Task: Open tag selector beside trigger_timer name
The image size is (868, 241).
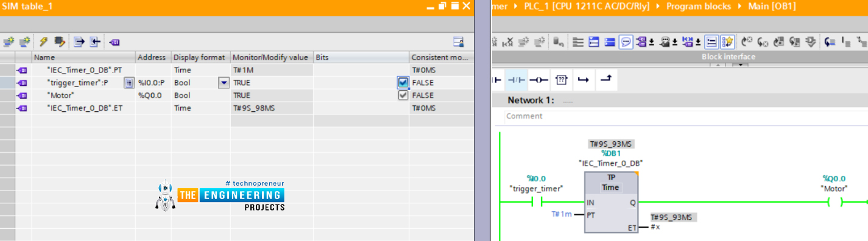Action: coord(129,83)
